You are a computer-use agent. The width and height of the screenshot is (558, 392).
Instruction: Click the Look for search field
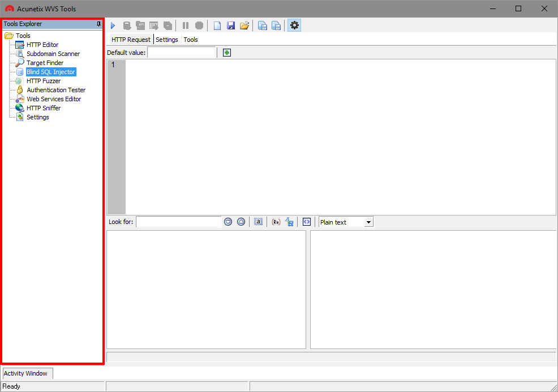pyautogui.click(x=179, y=222)
